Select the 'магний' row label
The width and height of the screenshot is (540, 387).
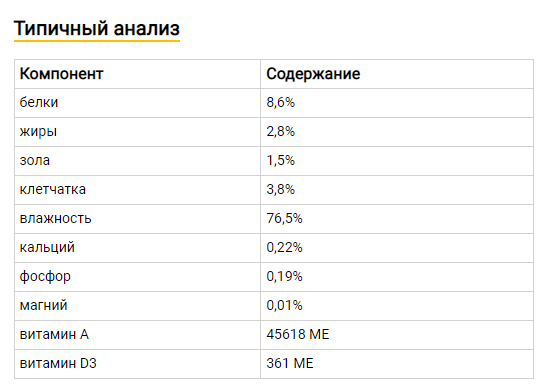(x=43, y=306)
